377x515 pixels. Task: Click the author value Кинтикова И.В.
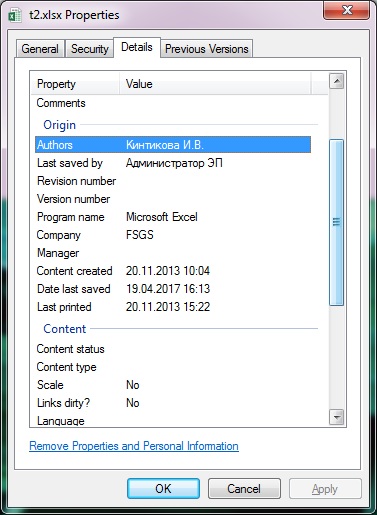(x=165, y=145)
